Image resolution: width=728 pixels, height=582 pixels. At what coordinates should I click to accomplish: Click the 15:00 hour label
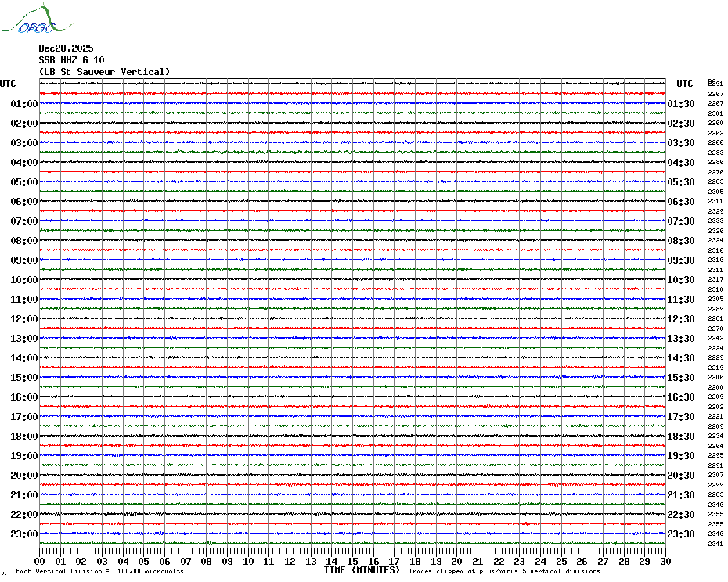coord(24,377)
